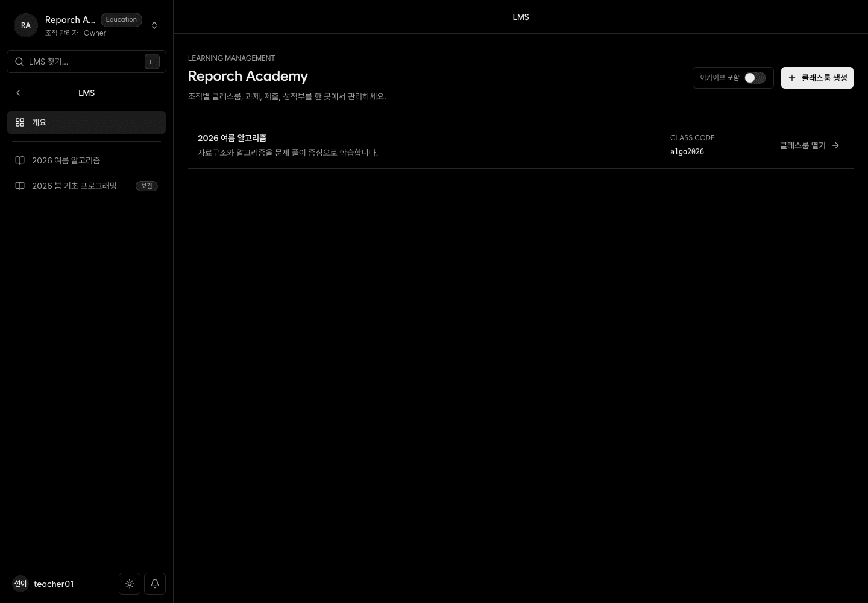The image size is (868, 603).
Task: Click the F shortcut key badge
Action: point(152,62)
